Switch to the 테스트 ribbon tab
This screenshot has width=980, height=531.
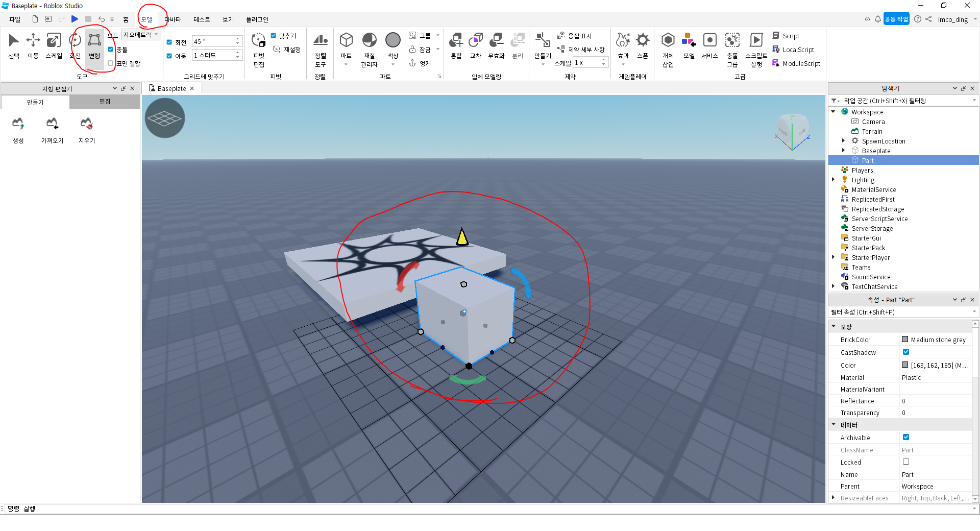click(x=202, y=19)
